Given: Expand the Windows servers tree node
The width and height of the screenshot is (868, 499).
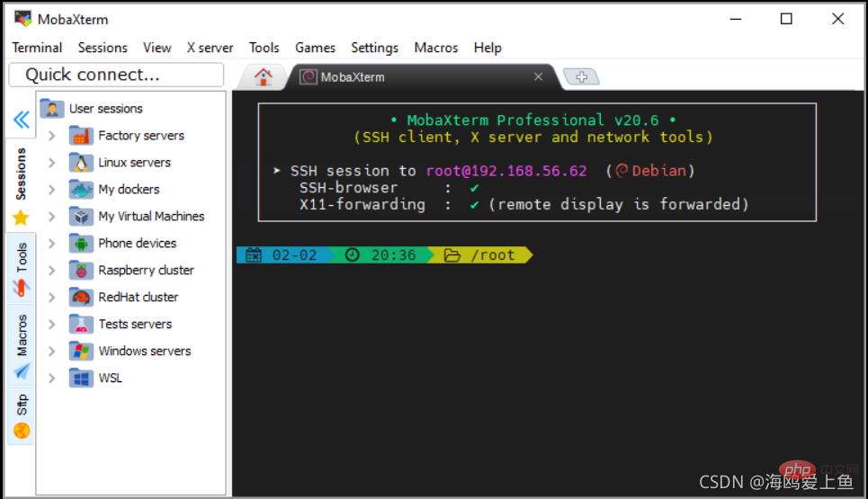Looking at the screenshot, I should point(51,352).
